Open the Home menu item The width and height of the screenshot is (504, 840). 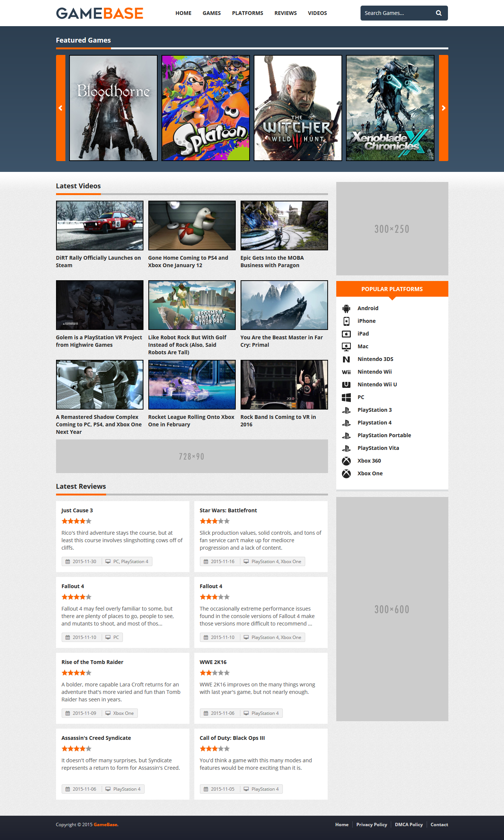click(183, 13)
